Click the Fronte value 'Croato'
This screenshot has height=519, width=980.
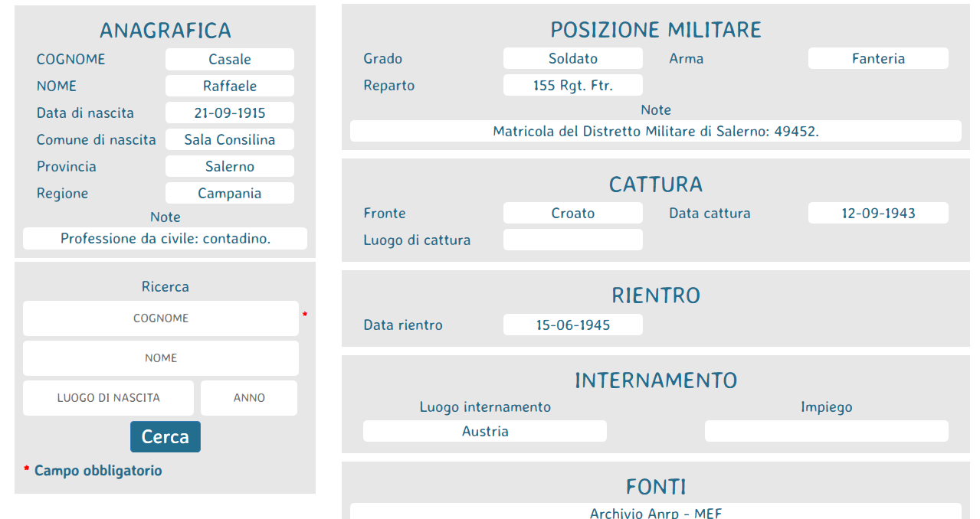tap(573, 213)
